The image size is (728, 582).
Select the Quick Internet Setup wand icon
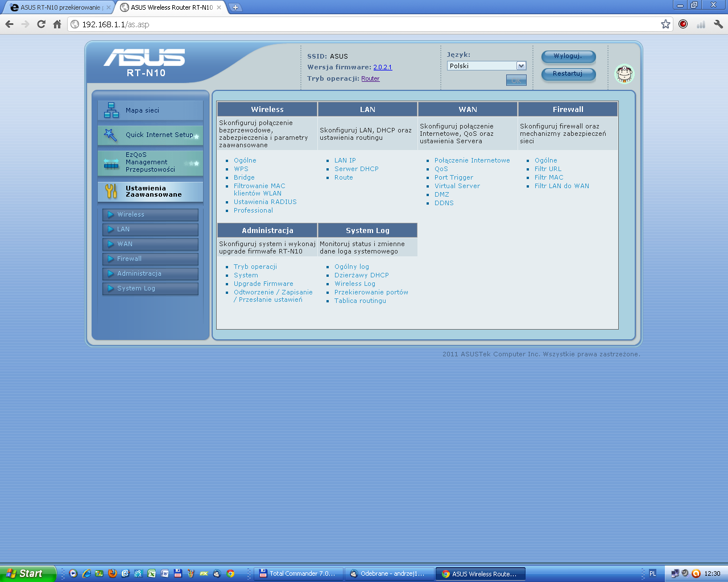109,135
